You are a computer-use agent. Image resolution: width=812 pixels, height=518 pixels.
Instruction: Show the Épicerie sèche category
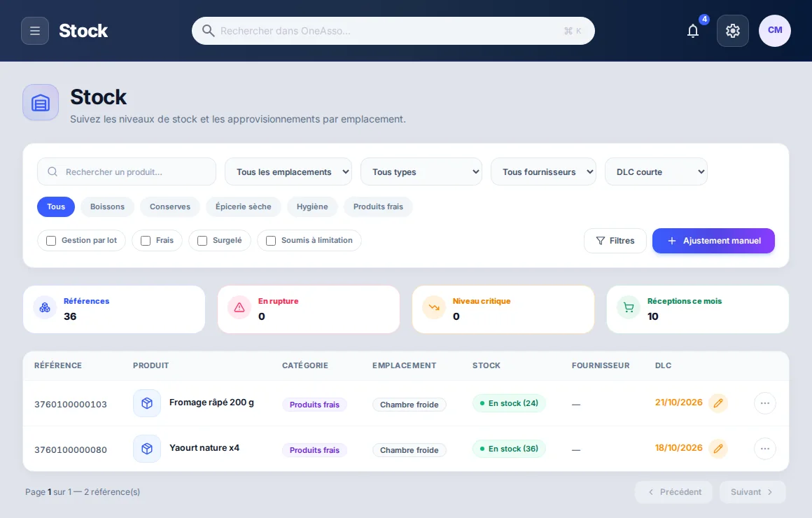(244, 206)
